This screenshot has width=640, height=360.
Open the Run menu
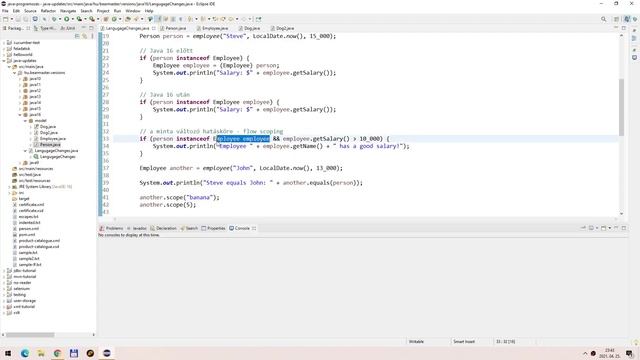118,11
